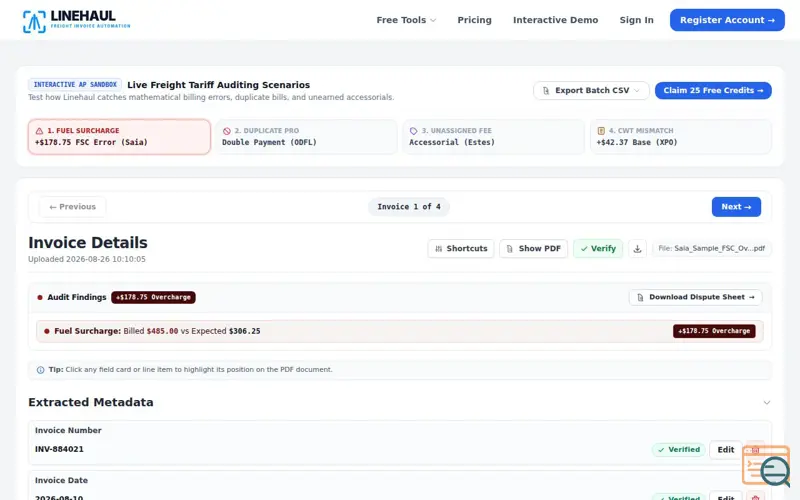Viewport: 800px width, 500px height.
Task: Click the tag icon on Unassigned Fee tab
Action: (413, 131)
